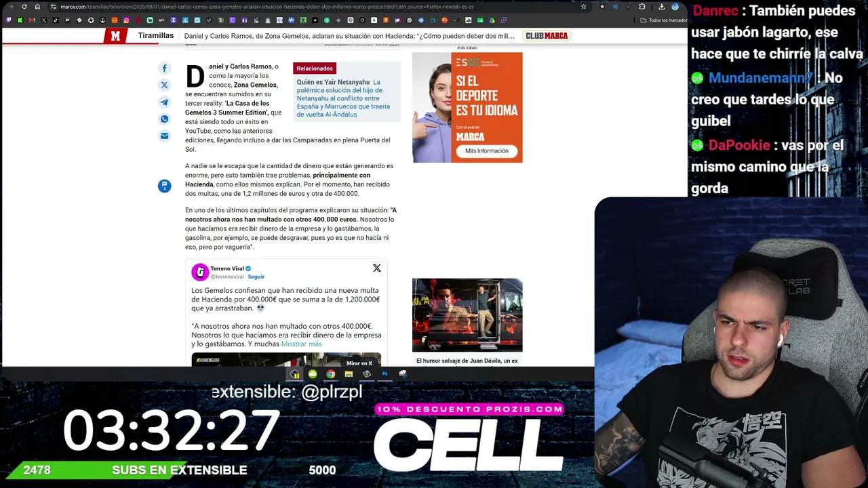
Task: Open File Explorer from the taskbar
Action: 349,374
